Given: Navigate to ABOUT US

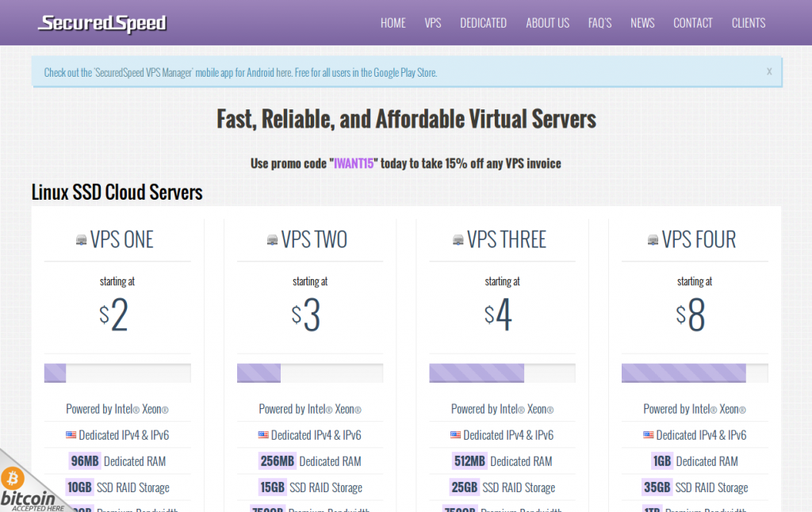Looking at the screenshot, I should 547,23.
